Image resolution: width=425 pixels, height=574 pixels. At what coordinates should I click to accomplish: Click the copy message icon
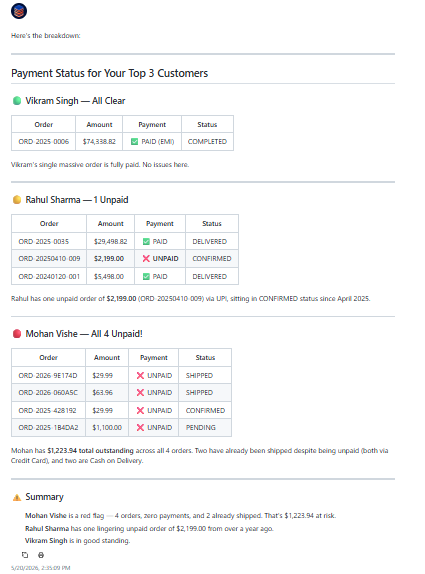[x=25, y=555]
